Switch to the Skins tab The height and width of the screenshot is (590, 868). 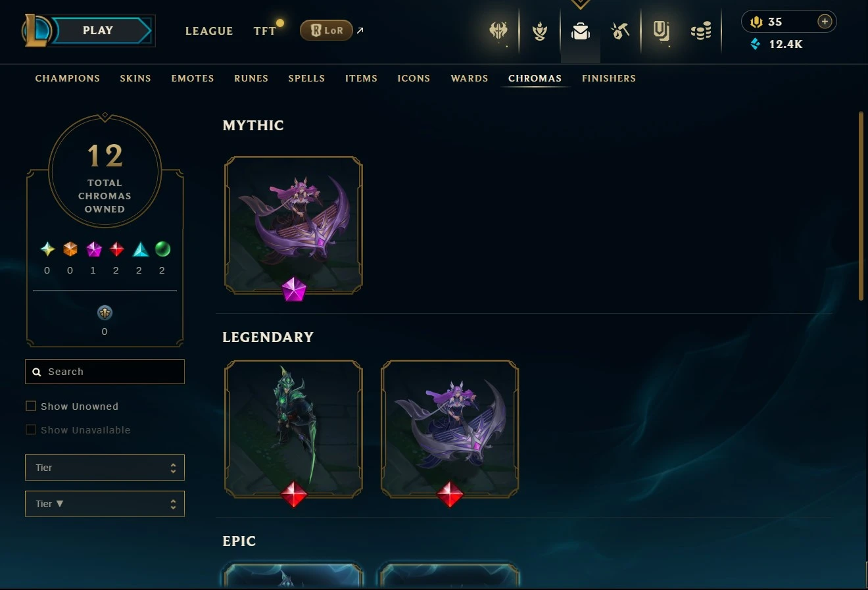tap(135, 78)
